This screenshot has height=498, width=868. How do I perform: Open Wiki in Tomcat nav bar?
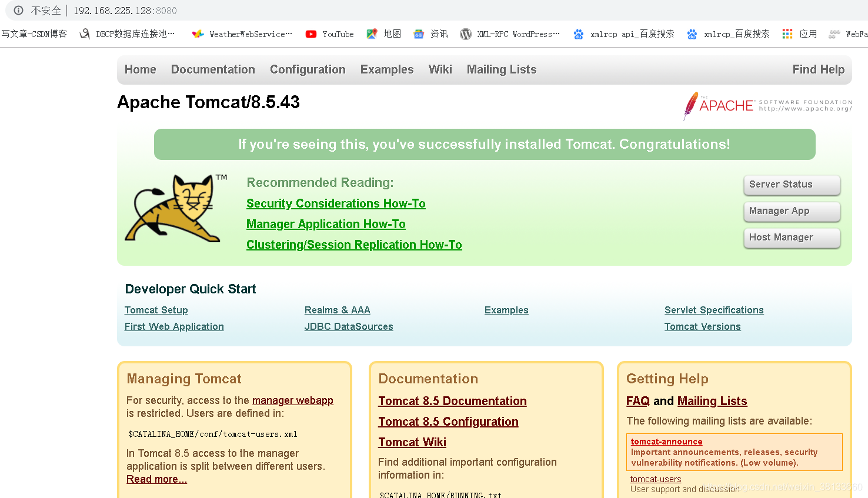tap(440, 69)
